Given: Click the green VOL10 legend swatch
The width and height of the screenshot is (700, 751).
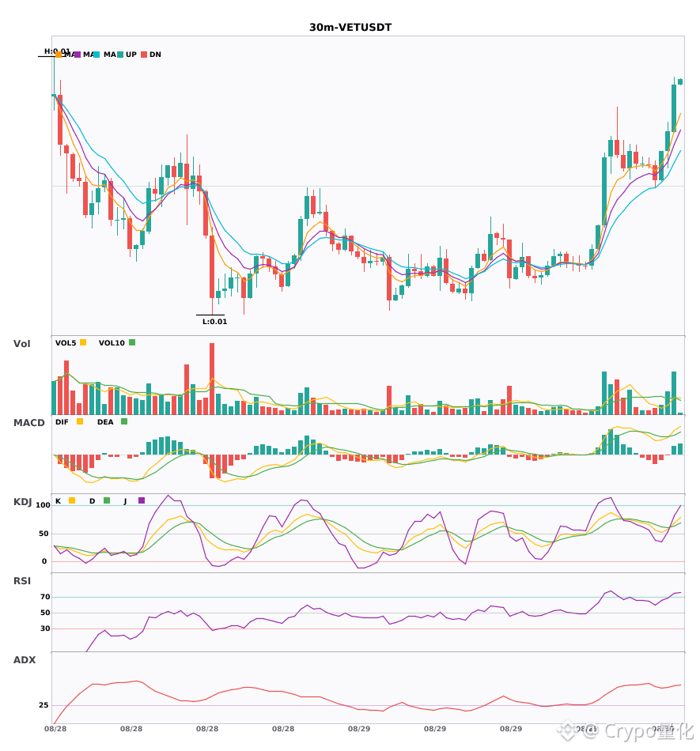Looking at the screenshot, I should click(x=132, y=342).
